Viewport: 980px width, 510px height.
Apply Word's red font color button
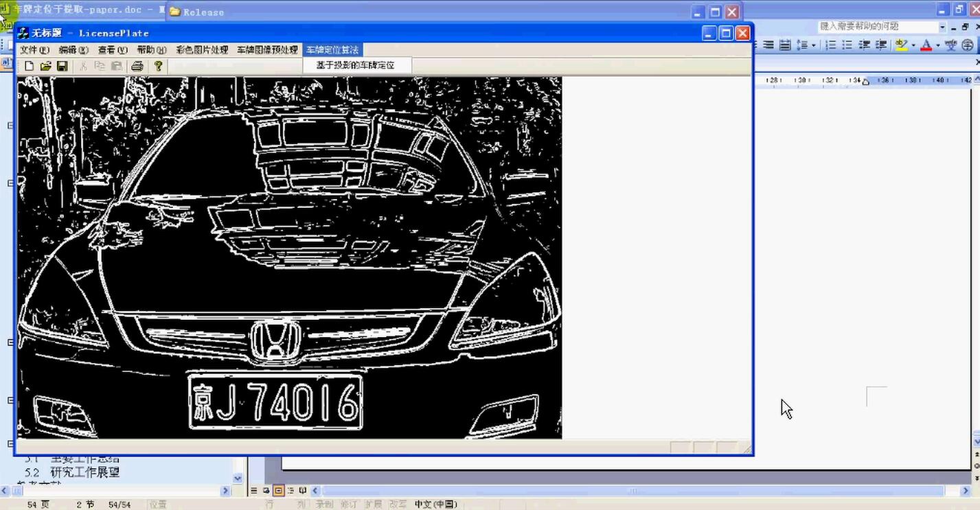coord(926,45)
